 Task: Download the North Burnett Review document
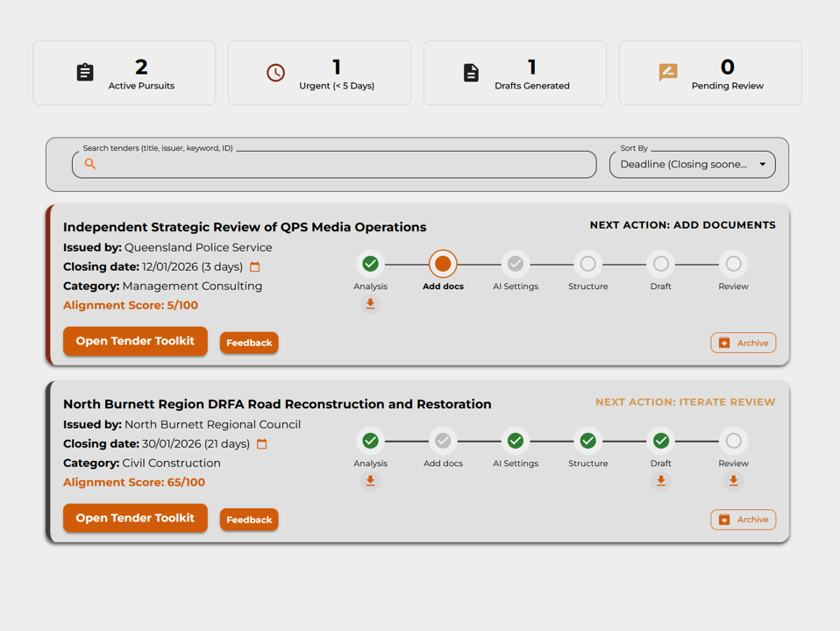point(733,481)
